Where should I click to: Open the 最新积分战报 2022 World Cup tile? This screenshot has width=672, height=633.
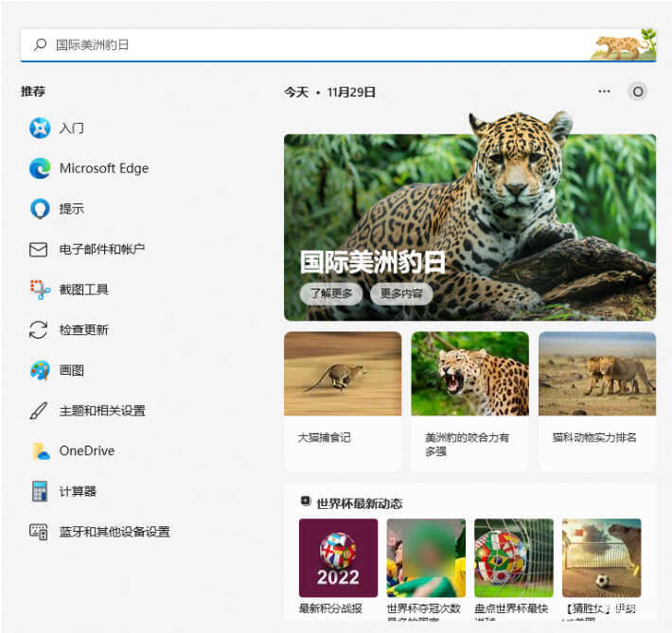[x=338, y=558]
